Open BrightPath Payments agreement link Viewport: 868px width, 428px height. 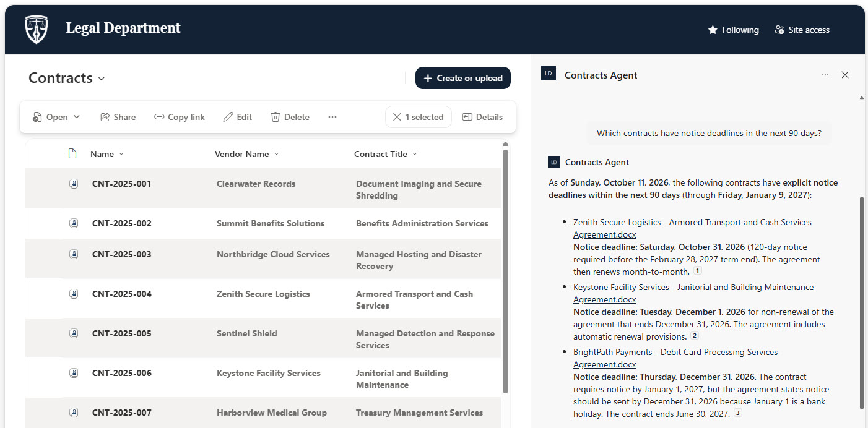pos(675,358)
